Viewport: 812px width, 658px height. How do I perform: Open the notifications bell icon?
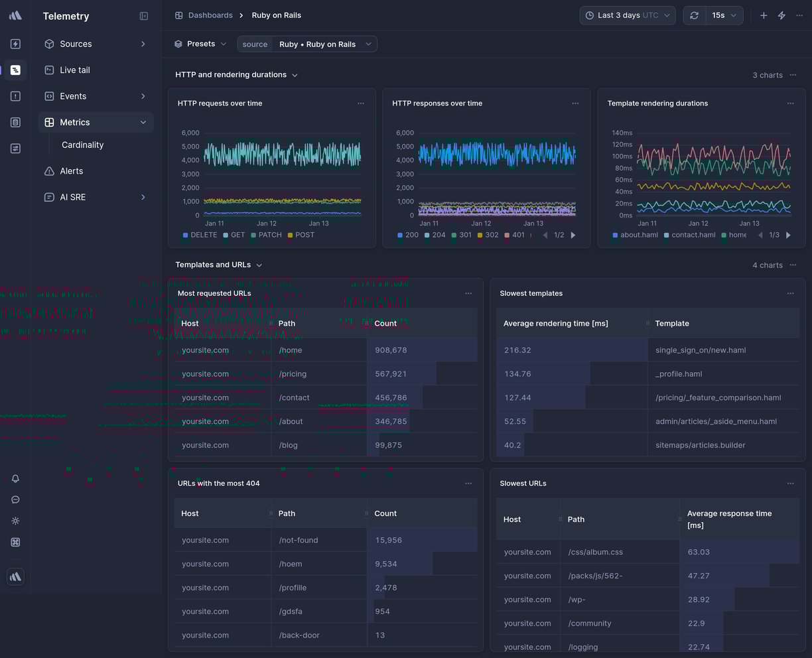pos(15,478)
